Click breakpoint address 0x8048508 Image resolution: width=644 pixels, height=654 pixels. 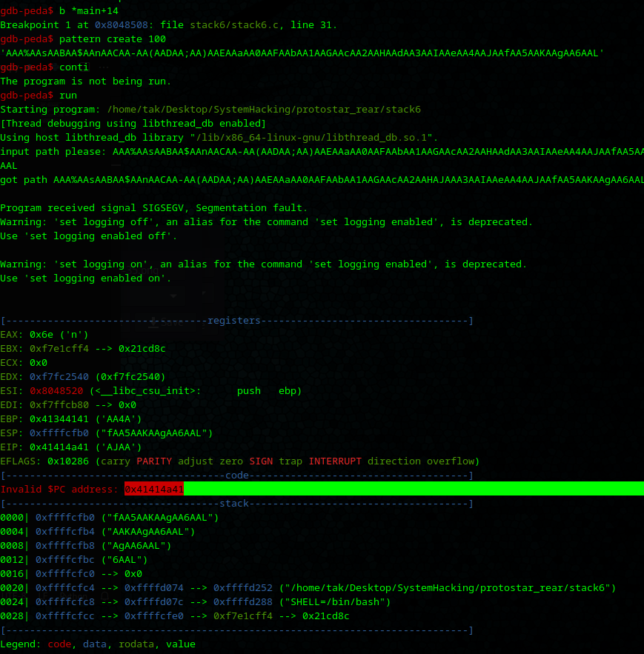pos(122,25)
